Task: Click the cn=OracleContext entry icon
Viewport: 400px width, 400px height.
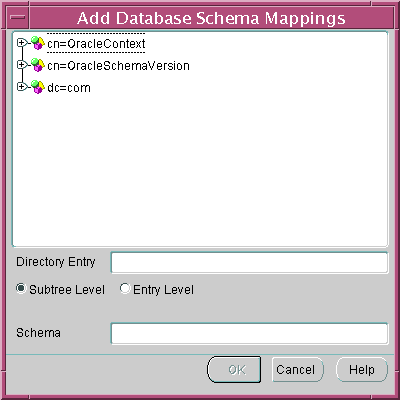Action: (38, 43)
